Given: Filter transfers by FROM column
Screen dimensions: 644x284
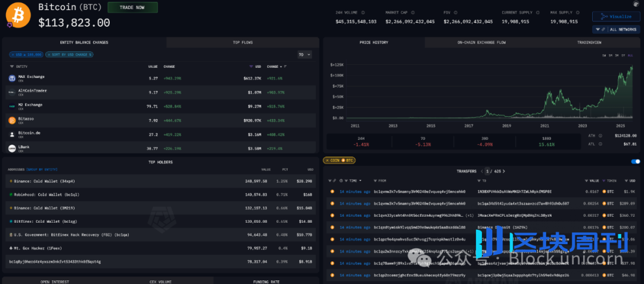Looking at the screenshot, I should pyautogui.click(x=376, y=180).
